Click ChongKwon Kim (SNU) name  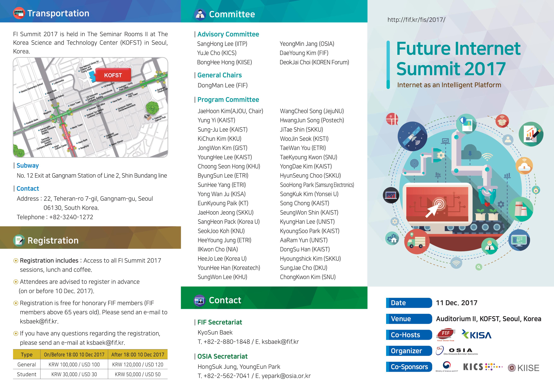pyautogui.click(x=308, y=277)
